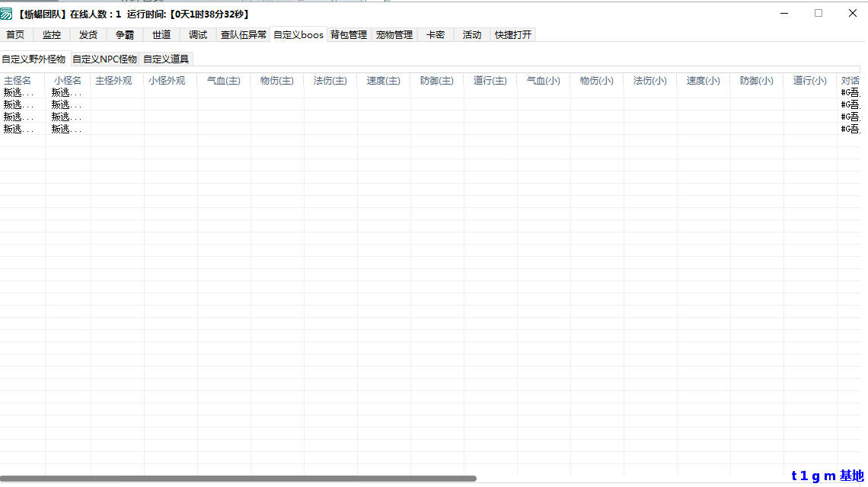Screen dimensions: 868x487
Task: Switch to the 自定义野外怪物 subtab
Action: pos(34,58)
